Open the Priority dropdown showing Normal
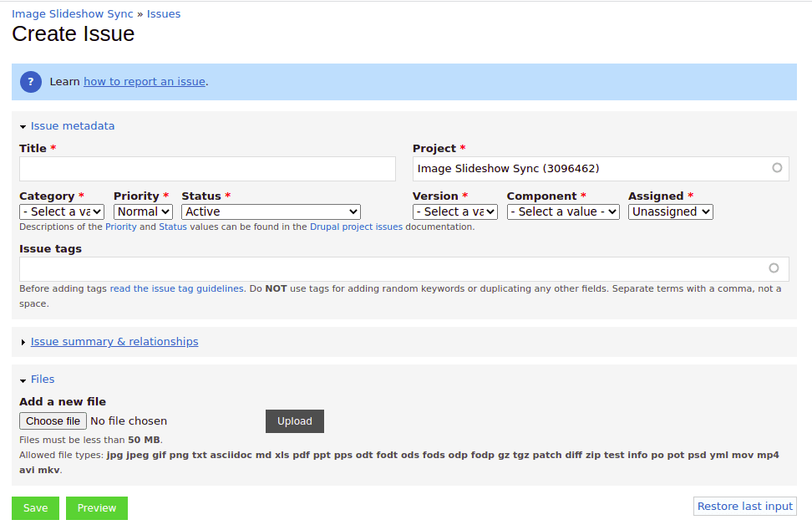This screenshot has height=530, width=812. click(143, 211)
